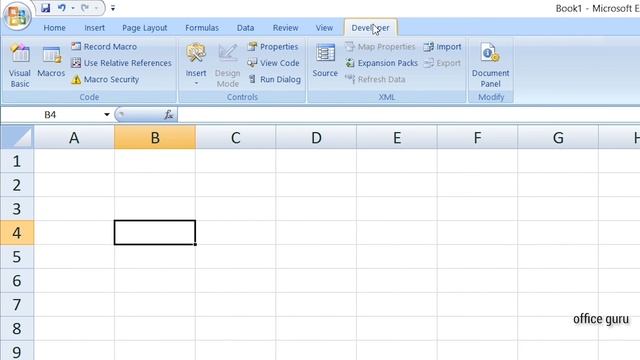Select row 5 header

(17, 256)
